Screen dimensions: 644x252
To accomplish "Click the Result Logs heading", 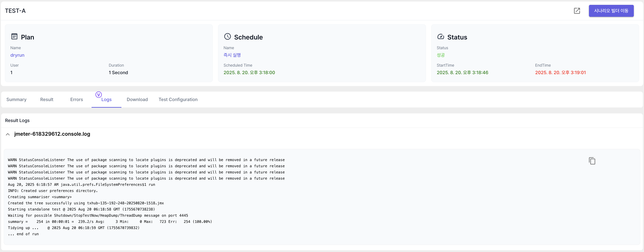I will 17,120.
